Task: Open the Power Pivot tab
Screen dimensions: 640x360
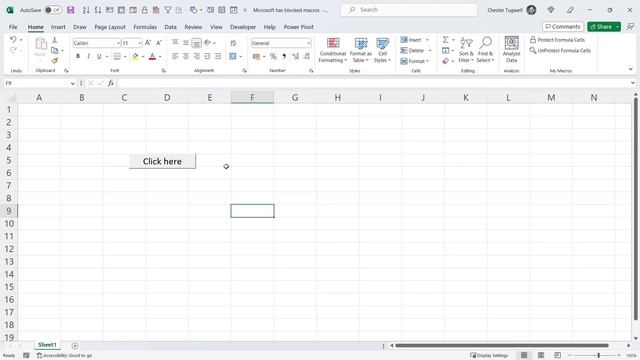Action: click(299, 27)
